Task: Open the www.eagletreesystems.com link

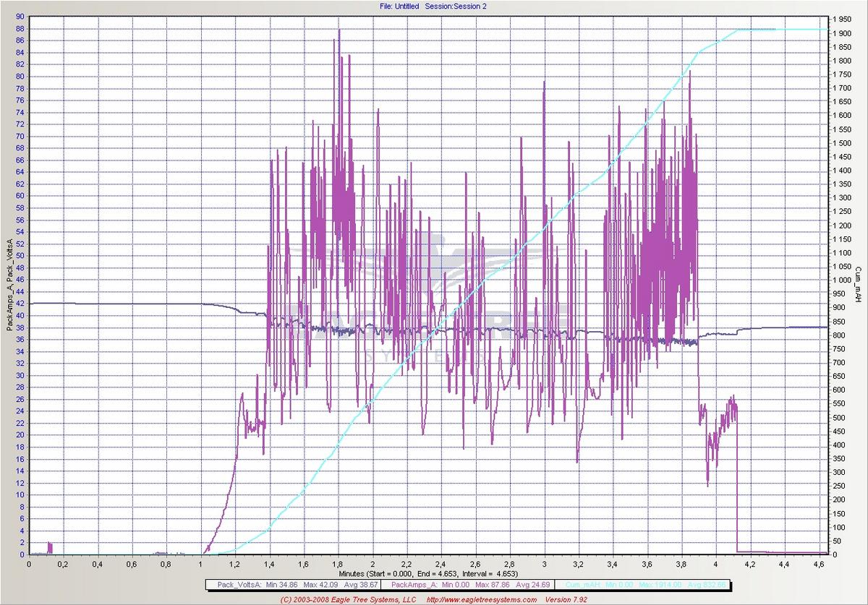Action: [x=481, y=599]
